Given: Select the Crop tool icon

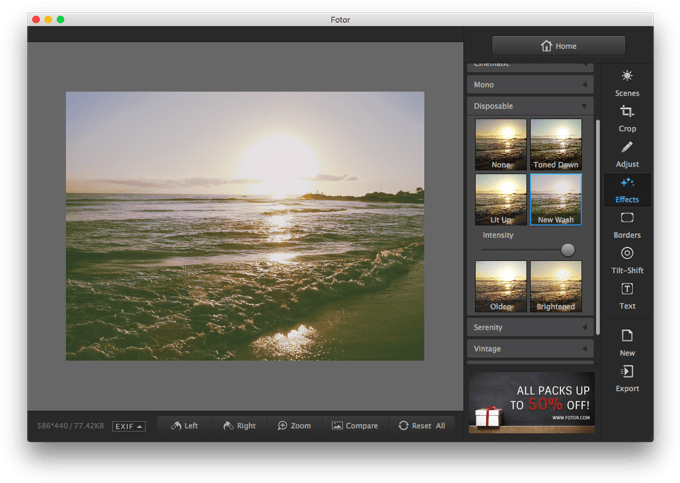Looking at the screenshot, I should coord(627,111).
